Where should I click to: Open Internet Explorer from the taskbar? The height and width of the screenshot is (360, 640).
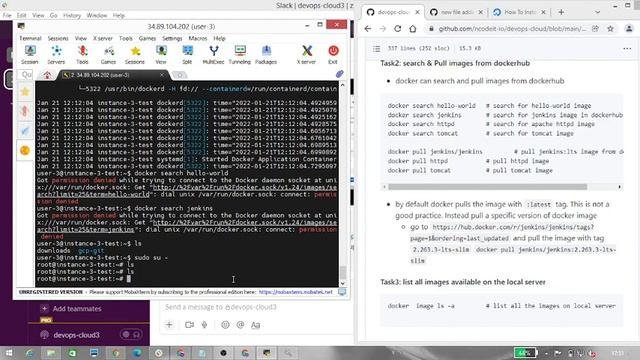pyautogui.click(x=29, y=353)
